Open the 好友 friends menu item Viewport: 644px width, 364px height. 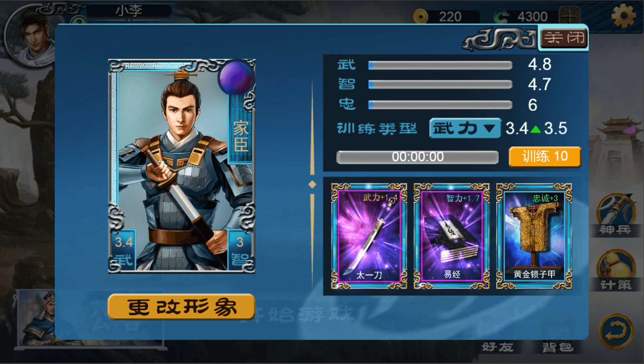(x=497, y=333)
